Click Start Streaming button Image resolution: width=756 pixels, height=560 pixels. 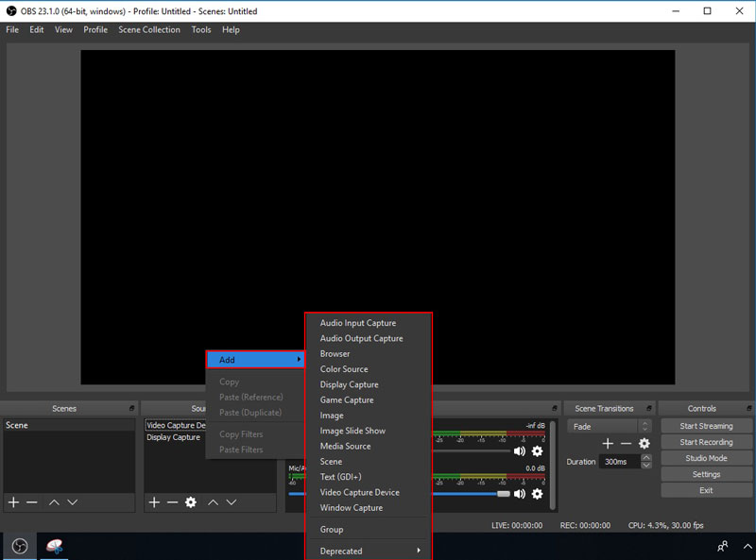pyautogui.click(x=706, y=426)
